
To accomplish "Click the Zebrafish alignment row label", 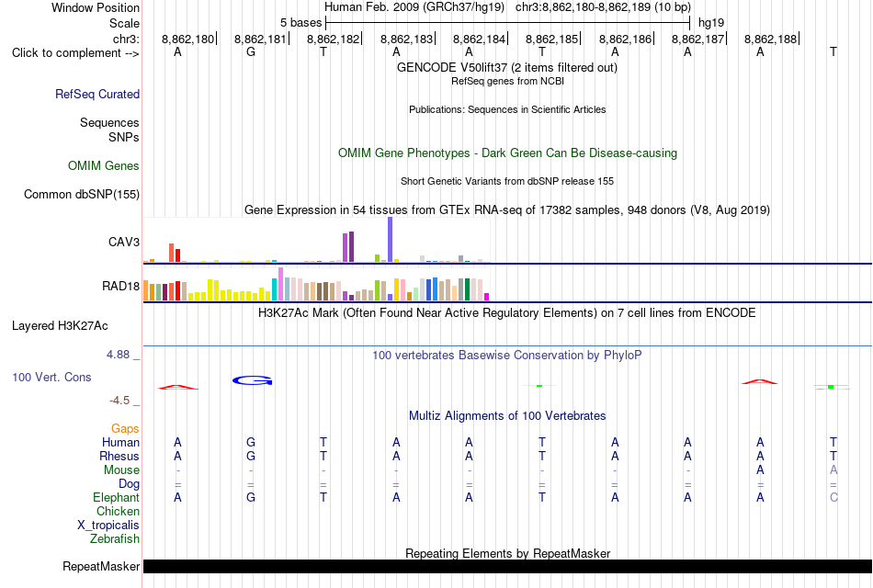I will pos(115,539).
